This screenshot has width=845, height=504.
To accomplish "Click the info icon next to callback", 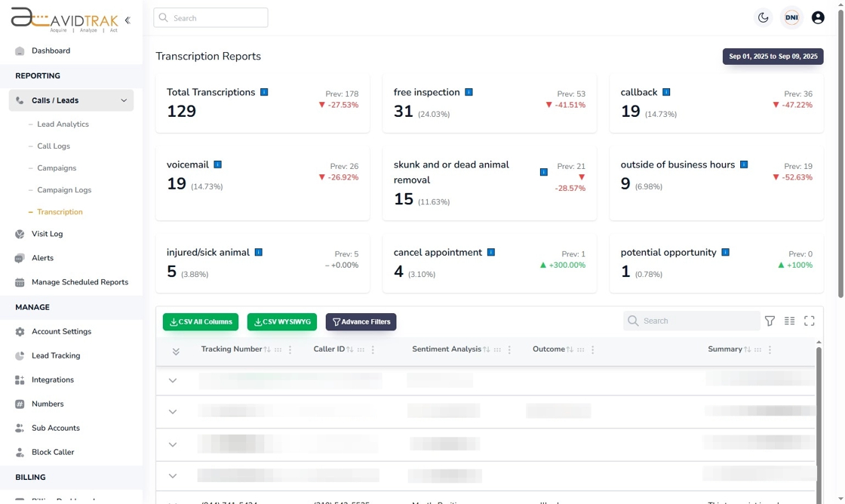I will tap(666, 92).
